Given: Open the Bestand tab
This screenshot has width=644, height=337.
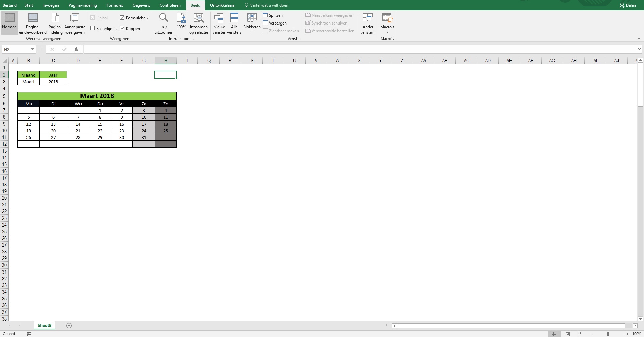Looking at the screenshot, I should click(10, 5).
